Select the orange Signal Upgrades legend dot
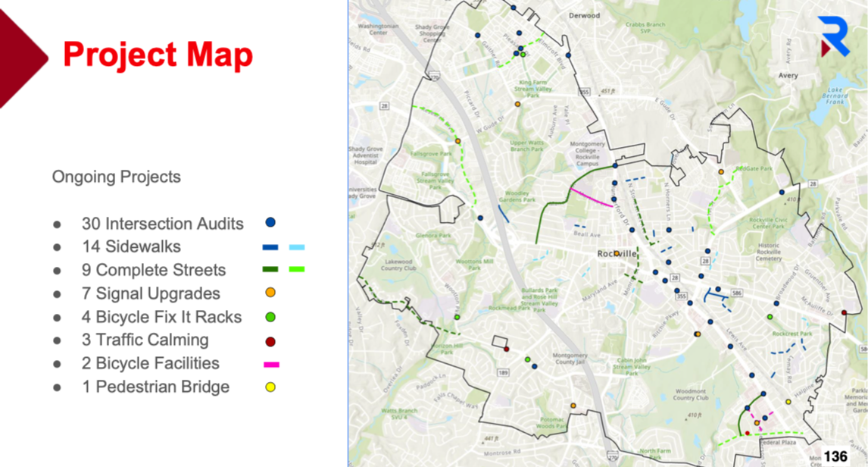 [270, 293]
